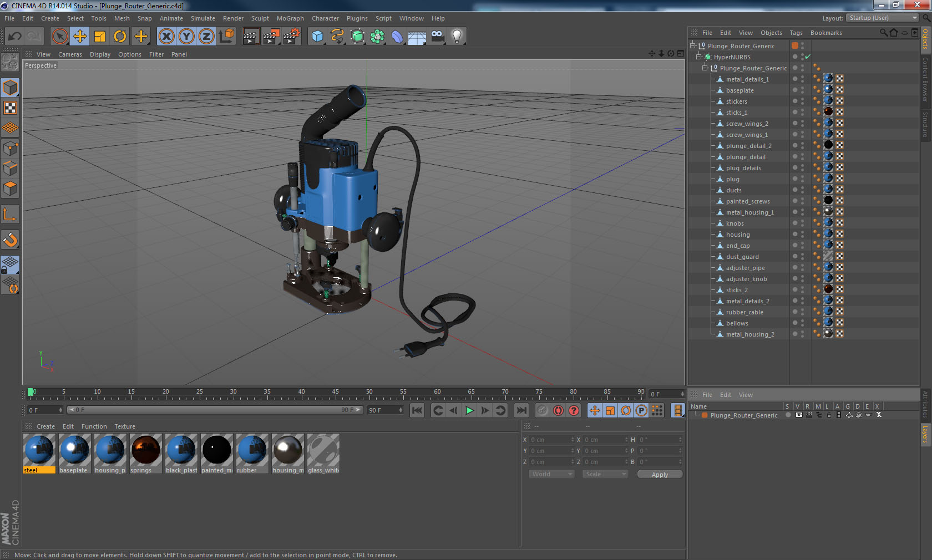Select the Live Selection tool

click(x=59, y=37)
